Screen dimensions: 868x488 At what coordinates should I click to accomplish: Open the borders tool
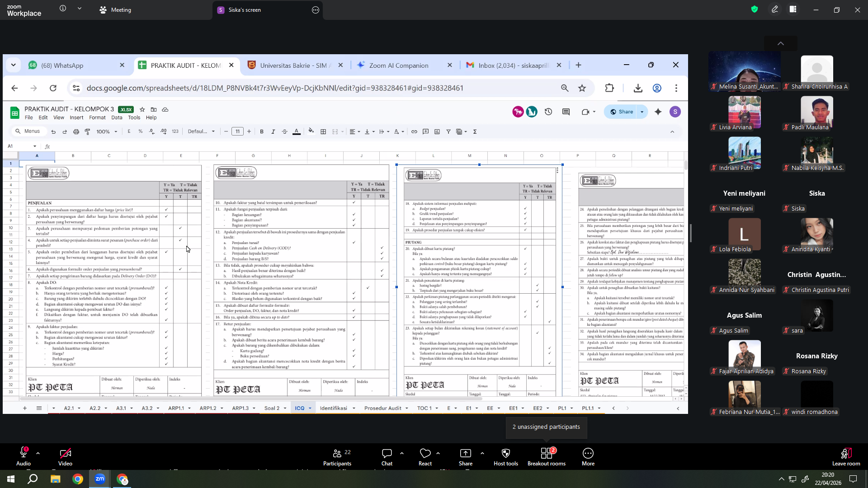point(323,131)
